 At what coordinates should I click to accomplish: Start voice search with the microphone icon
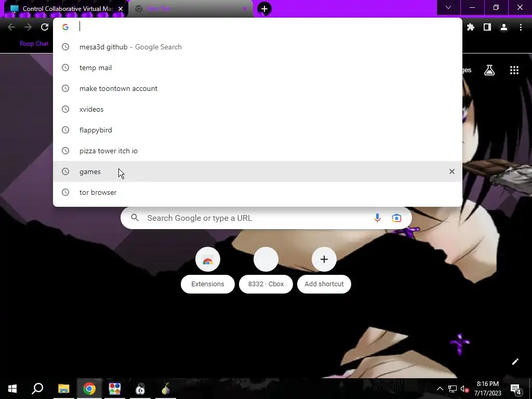(x=377, y=218)
